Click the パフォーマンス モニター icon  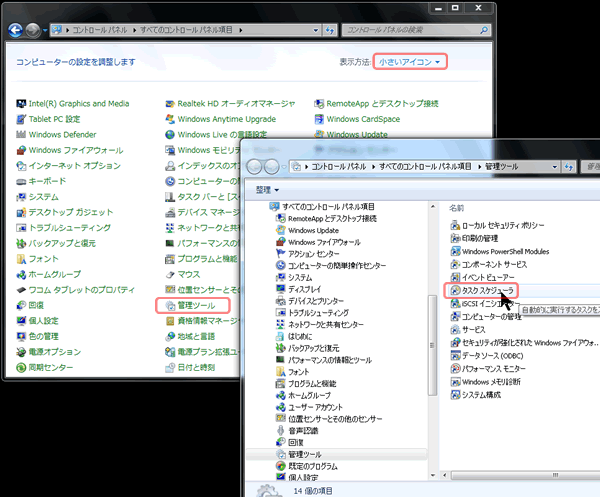[455, 368]
